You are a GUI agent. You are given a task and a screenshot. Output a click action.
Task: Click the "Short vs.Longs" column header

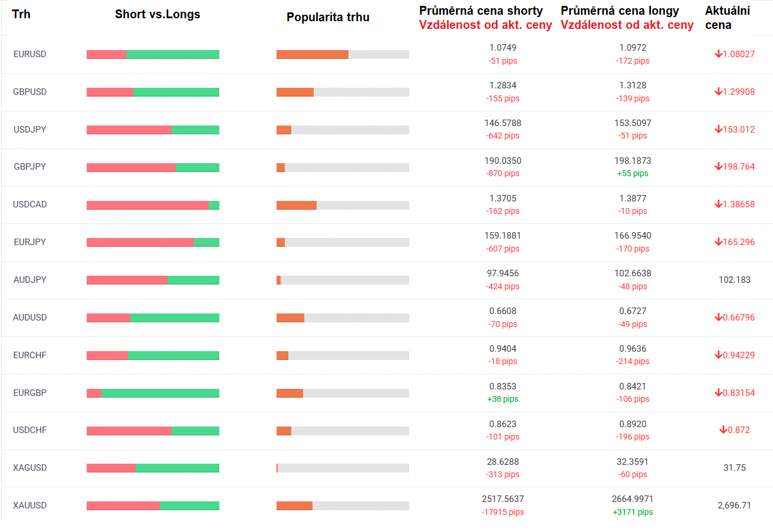[157, 15]
